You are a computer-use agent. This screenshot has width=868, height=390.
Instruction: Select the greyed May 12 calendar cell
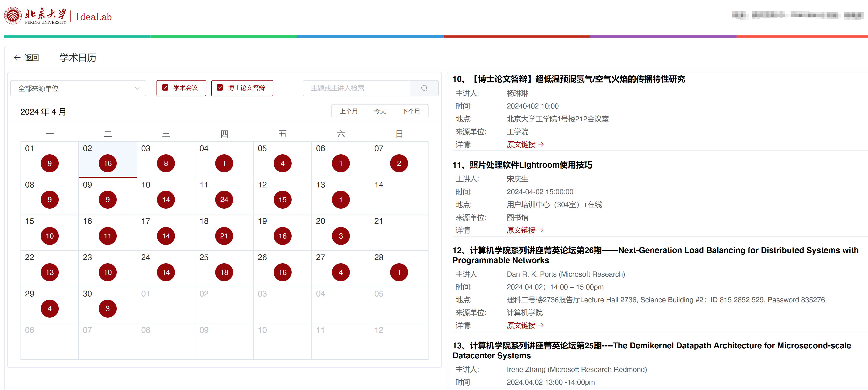[x=399, y=342]
